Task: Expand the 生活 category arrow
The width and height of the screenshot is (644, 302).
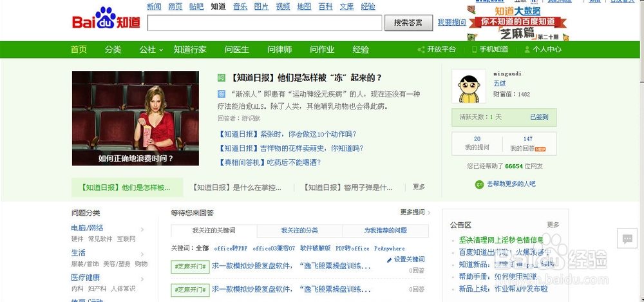Action: click(142, 254)
